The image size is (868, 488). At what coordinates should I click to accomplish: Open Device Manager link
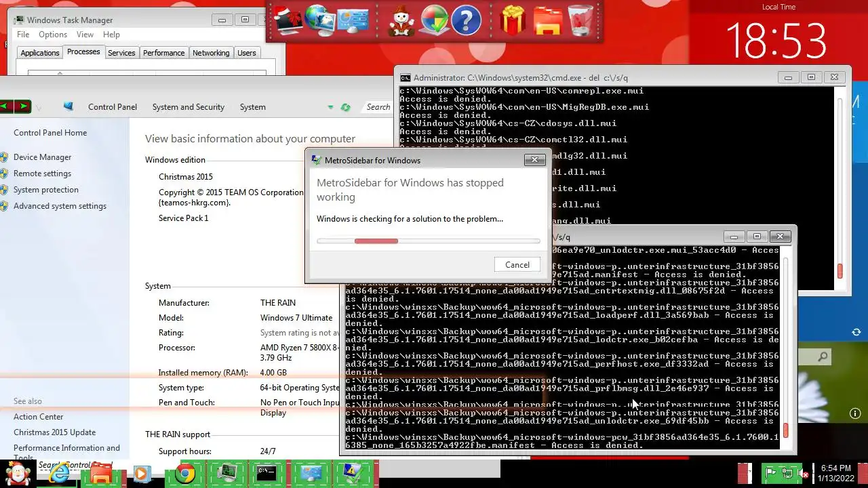42,157
